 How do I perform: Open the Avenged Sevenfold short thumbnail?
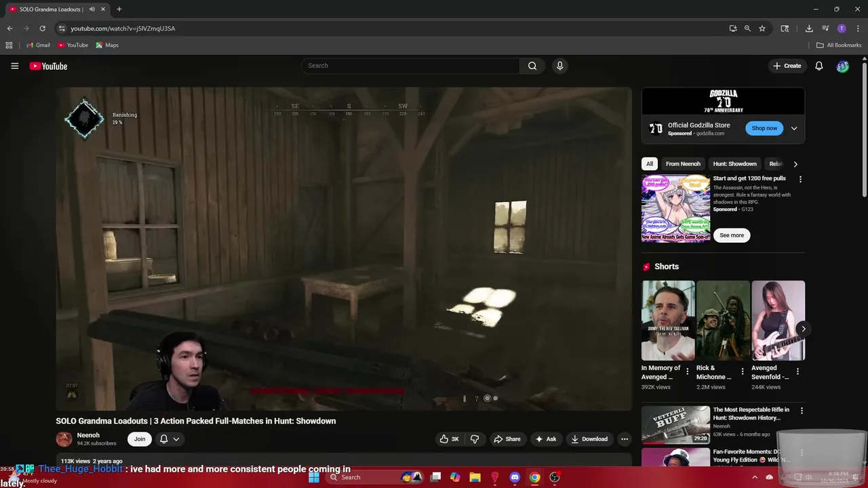click(x=778, y=321)
